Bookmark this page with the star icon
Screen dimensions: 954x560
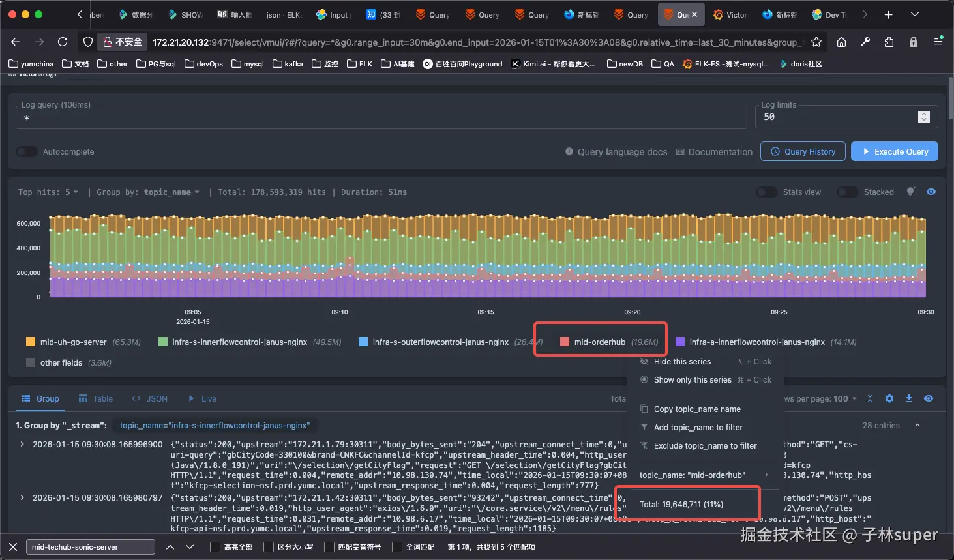click(816, 42)
